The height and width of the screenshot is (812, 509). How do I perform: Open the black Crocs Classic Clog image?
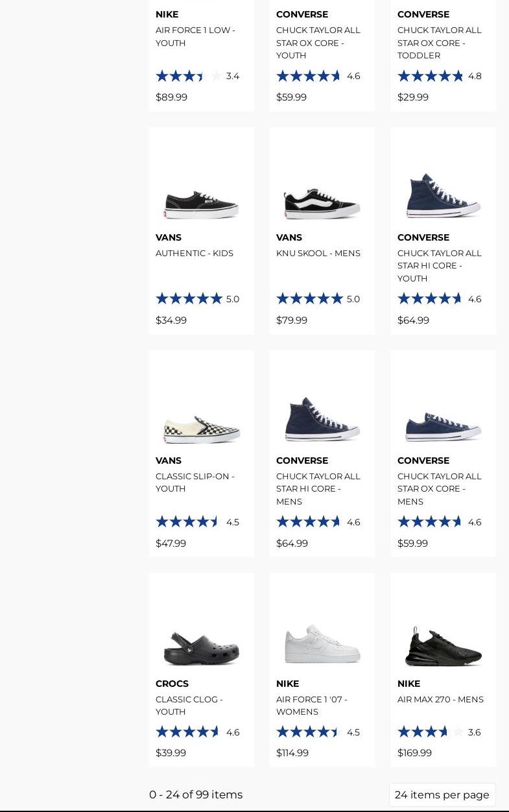[202, 648]
